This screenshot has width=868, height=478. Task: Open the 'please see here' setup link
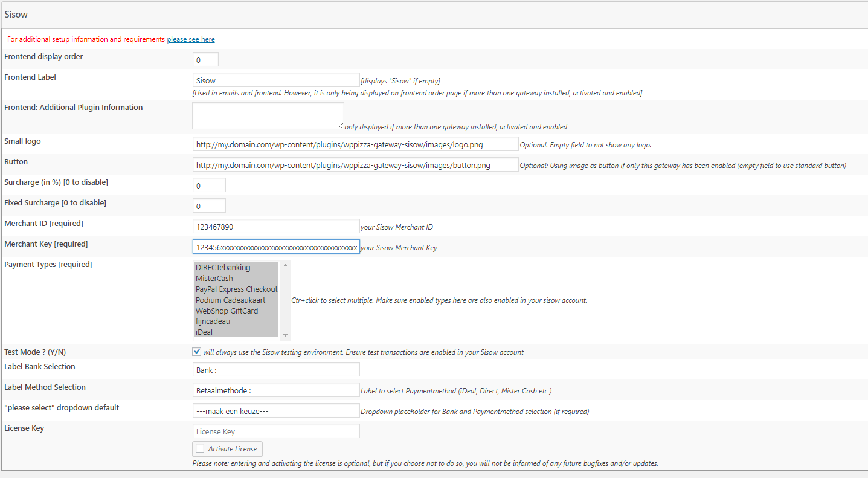[x=191, y=39]
